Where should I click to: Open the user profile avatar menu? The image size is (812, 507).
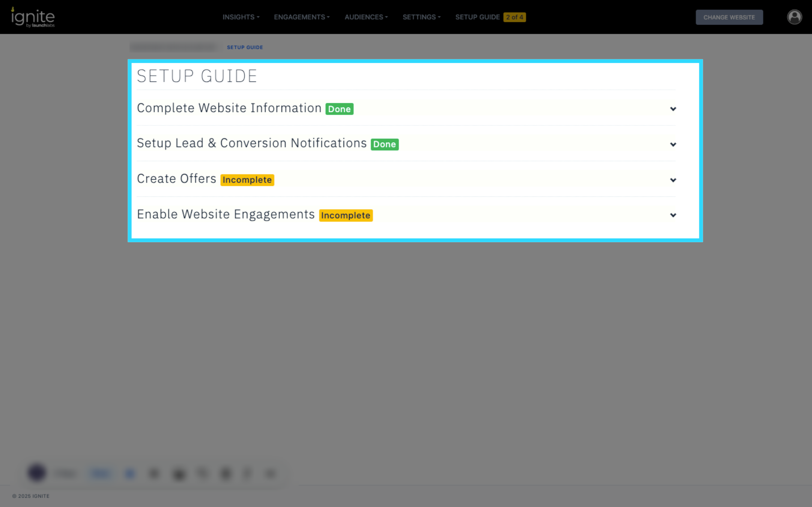(x=794, y=17)
